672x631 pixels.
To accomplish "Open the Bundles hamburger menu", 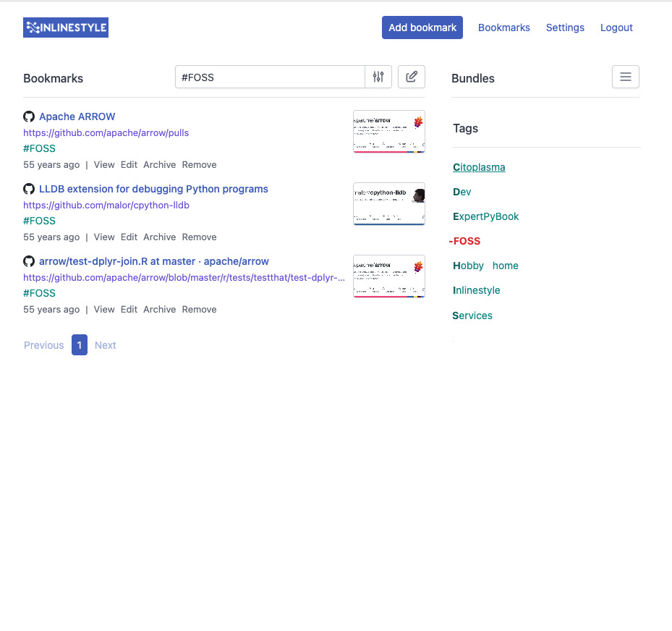I will point(626,77).
